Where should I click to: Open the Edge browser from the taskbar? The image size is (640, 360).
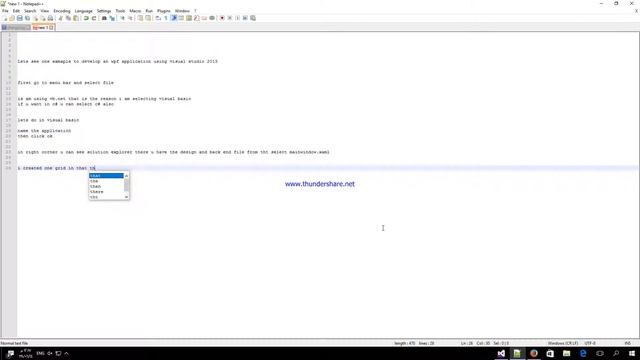coord(583,353)
